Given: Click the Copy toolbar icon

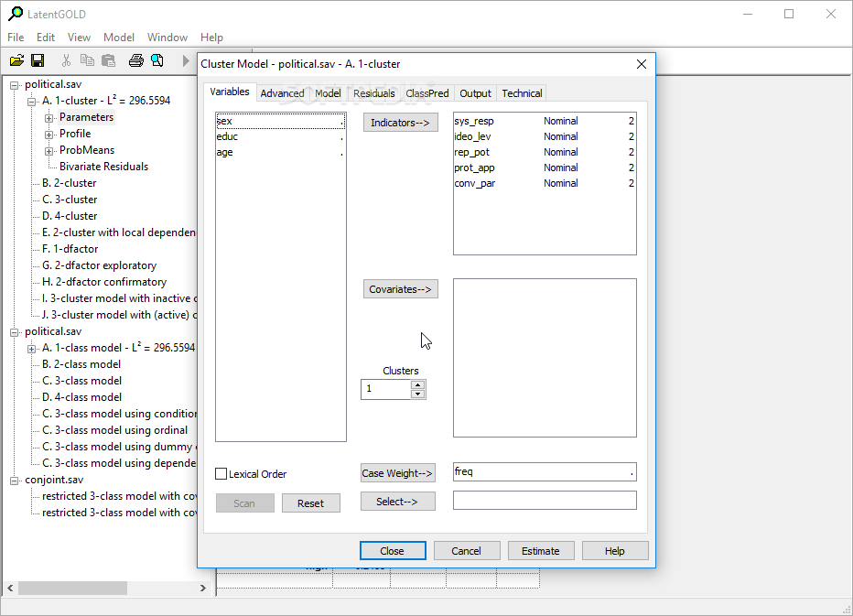Looking at the screenshot, I should 87,60.
